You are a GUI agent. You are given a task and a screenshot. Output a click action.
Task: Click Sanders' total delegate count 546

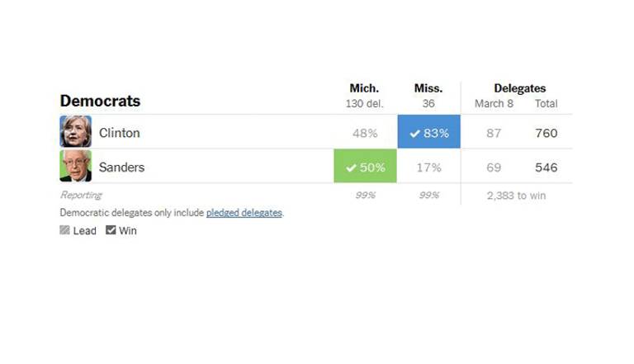click(x=546, y=168)
